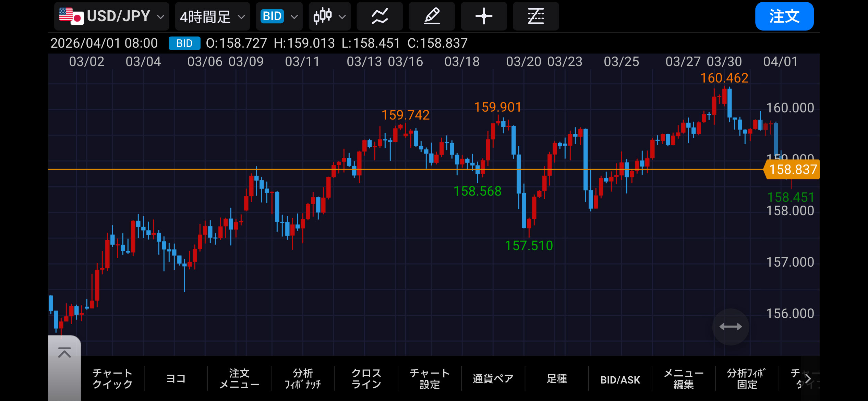The height and width of the screenshot is (401, 868).
Task: Open the technical indicator wave-line tool
Action: click(379, 16)
